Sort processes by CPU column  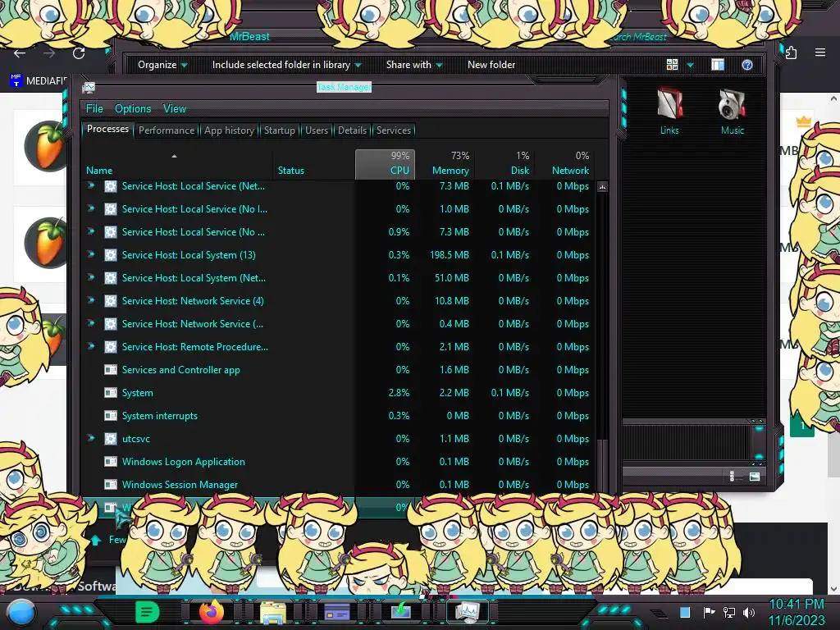click(385, 164)
